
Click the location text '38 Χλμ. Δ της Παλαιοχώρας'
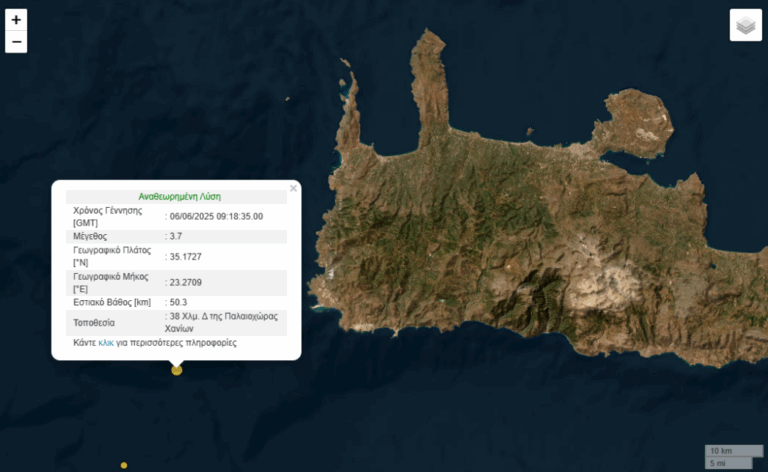click(223, 316)
